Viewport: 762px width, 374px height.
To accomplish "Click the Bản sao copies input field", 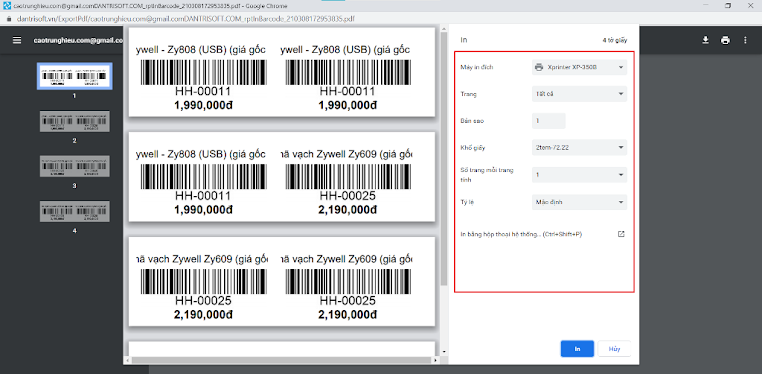I will coord(548,120).
